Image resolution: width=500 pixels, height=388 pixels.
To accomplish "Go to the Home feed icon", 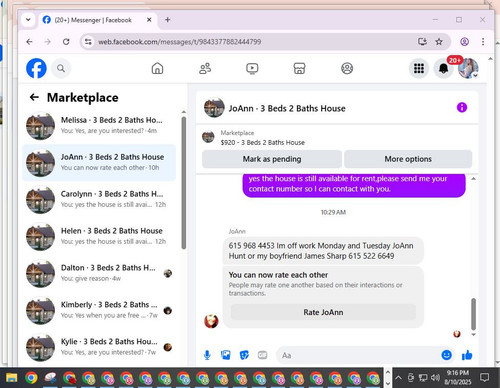I will (157, 68).
